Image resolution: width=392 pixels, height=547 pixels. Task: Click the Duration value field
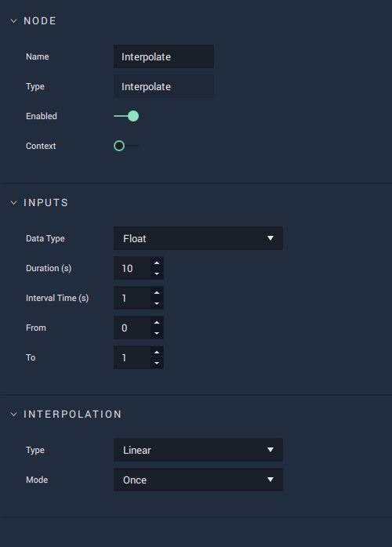pyautogui.click(x=132, y=268)
